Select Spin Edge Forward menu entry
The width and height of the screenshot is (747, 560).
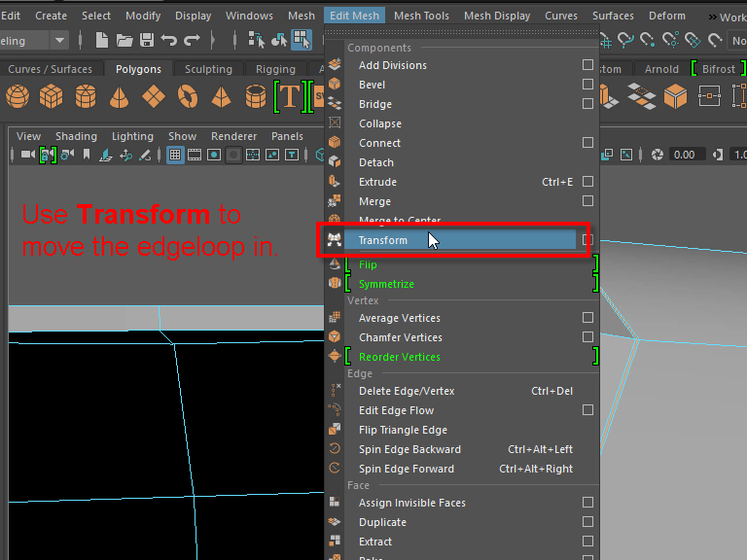(407, 469)
